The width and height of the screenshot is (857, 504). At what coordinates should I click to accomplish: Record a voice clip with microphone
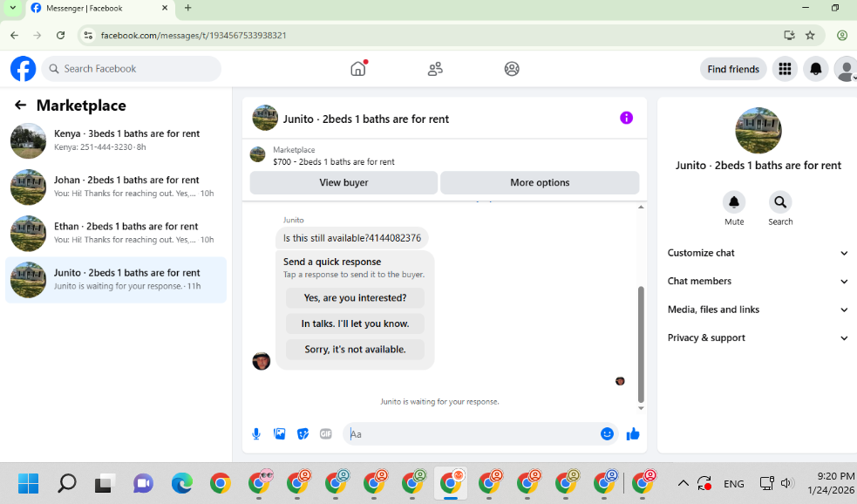[255, 434]
